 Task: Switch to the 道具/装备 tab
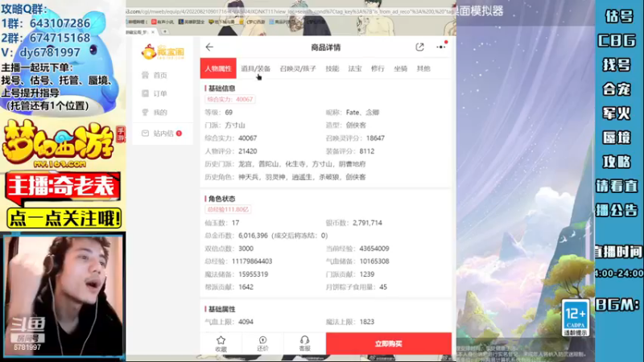tap(255, 68)
